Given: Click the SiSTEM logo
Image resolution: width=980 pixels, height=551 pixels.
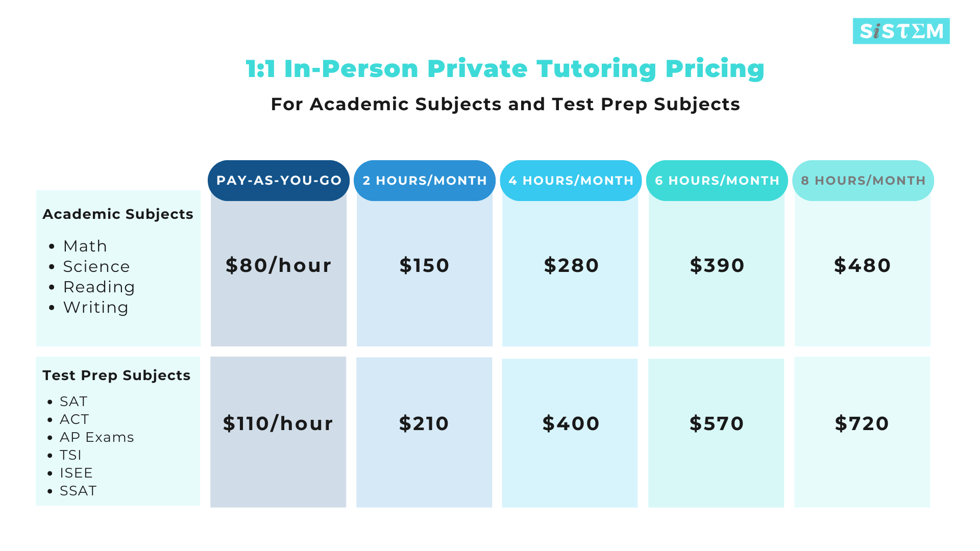Looking at the screenshot, I should 901,31.
